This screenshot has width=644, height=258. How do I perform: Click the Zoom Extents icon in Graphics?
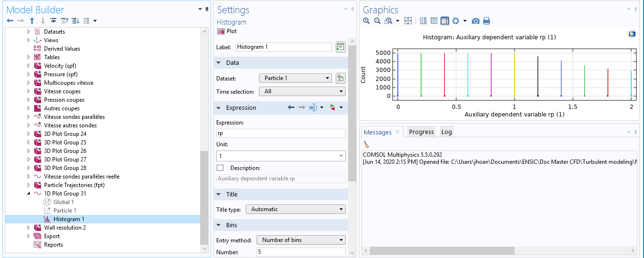(407, 21)
